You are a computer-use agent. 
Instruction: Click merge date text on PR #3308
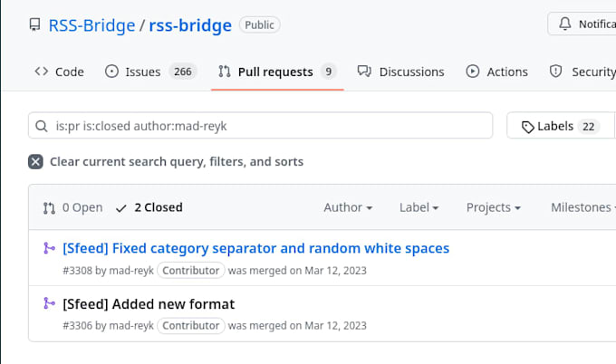pyautogui.click(x=297, y=271)
